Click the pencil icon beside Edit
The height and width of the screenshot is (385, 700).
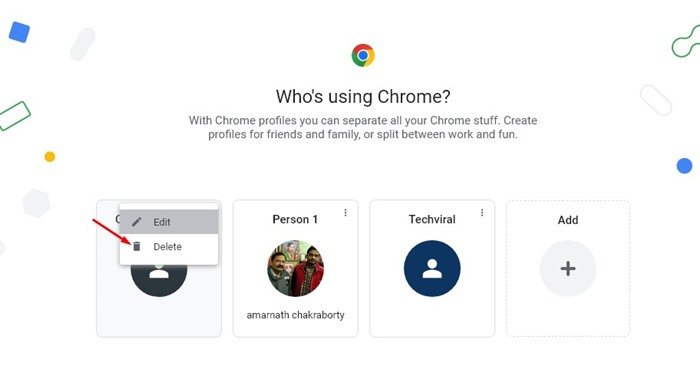pos(137,222)
